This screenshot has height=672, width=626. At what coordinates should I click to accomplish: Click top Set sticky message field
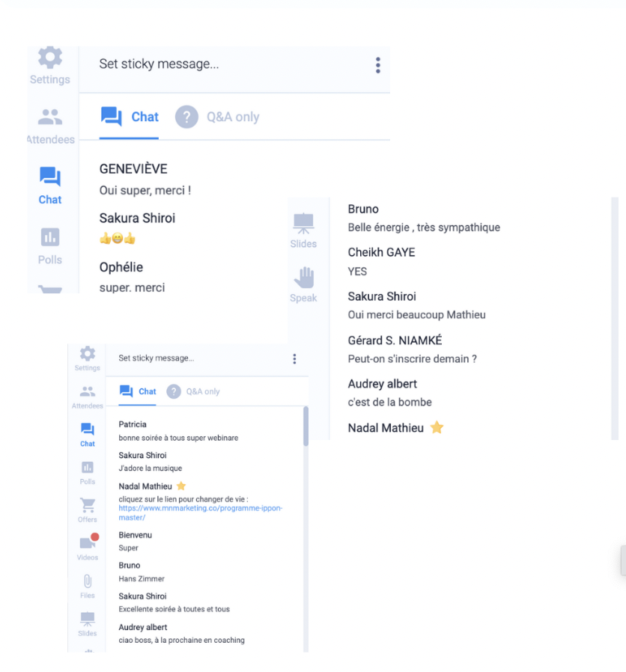159,64
